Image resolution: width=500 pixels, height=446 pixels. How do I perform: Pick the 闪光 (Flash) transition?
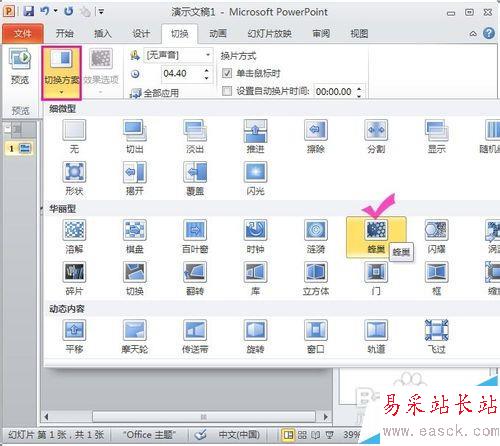[255, 179]
